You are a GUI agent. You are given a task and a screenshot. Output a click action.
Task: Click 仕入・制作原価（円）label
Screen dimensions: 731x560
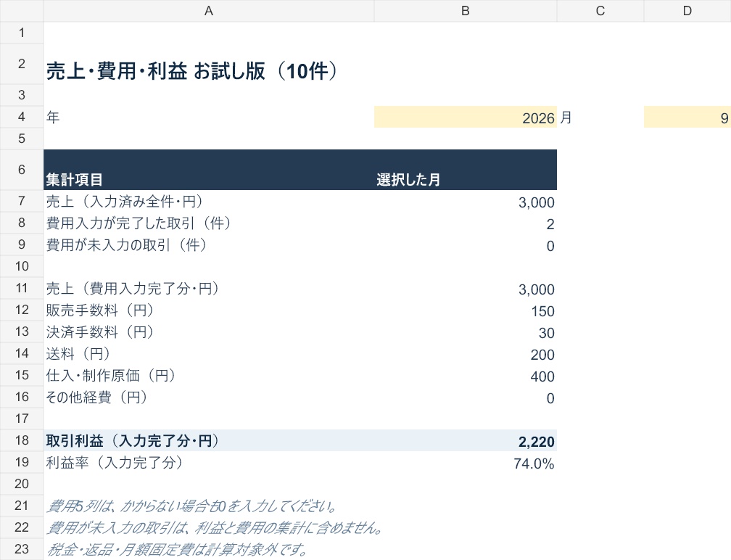(111, 375)
